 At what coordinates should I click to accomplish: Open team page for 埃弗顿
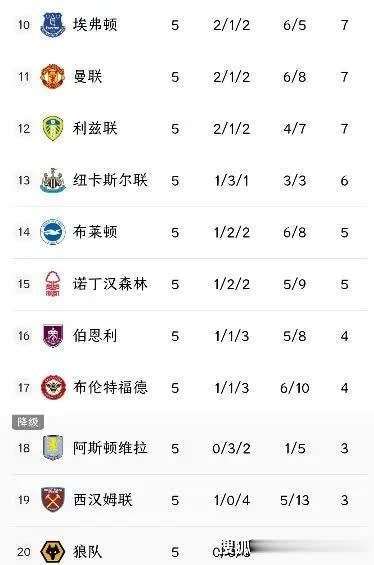click(x=95, y=25)
